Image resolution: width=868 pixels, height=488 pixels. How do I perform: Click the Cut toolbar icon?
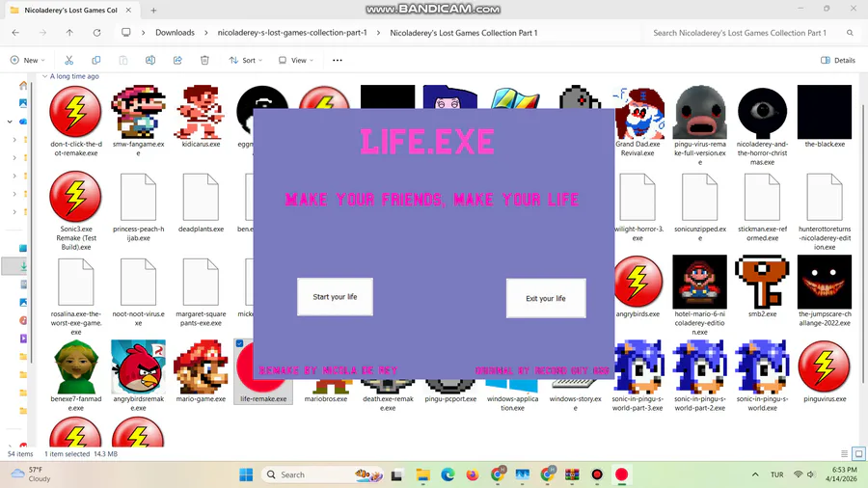tap(69, 60)
